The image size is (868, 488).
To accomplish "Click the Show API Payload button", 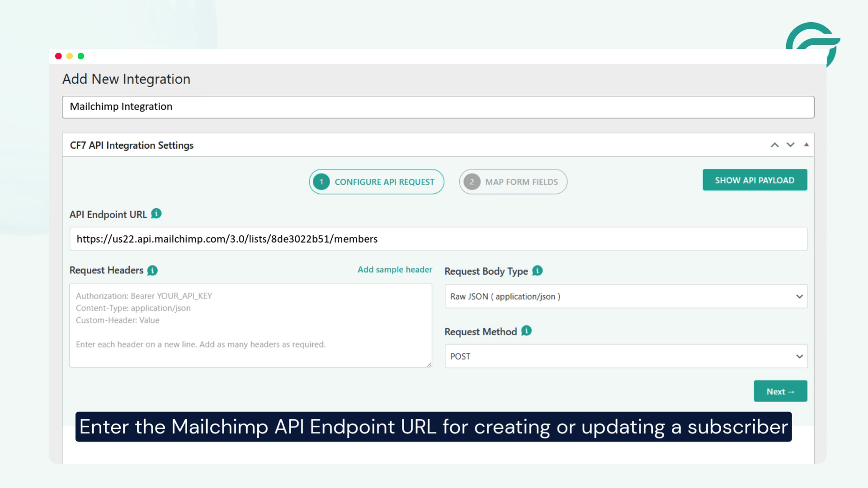I will (x=755, y=179).
